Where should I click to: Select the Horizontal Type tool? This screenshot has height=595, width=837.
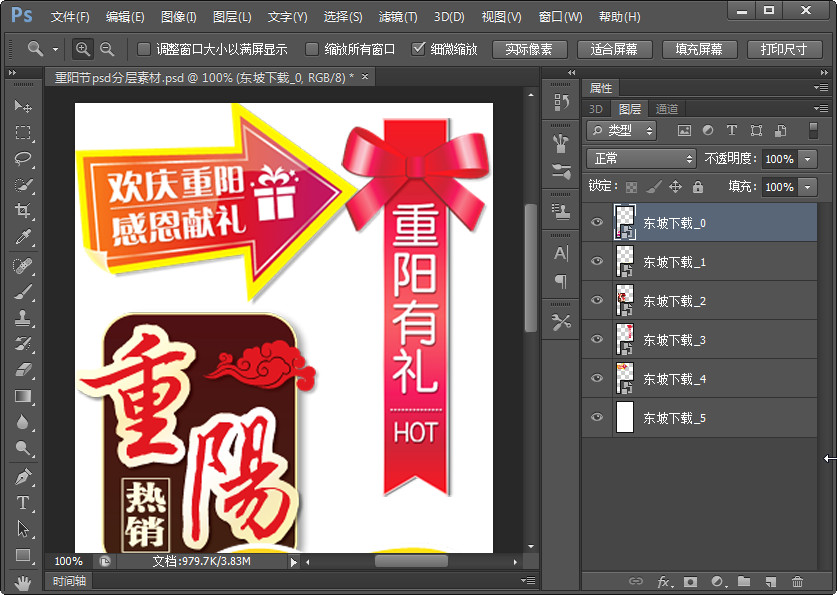pyautogui.click(x=23, y=503)
